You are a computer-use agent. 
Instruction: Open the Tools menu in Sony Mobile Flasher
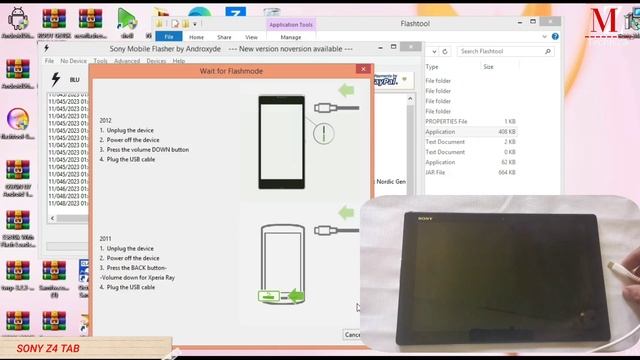pos(100,61)
